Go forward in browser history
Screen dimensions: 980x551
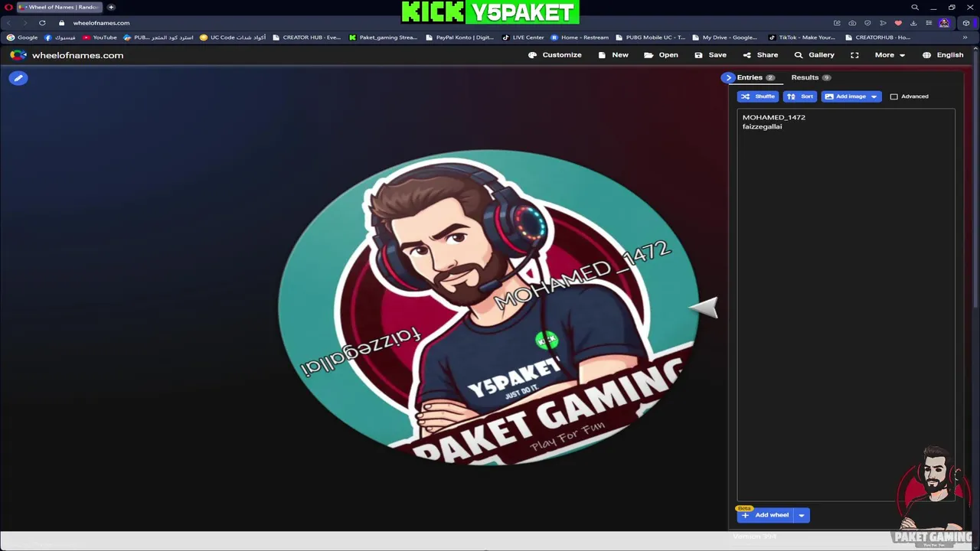tap(24, 23)
